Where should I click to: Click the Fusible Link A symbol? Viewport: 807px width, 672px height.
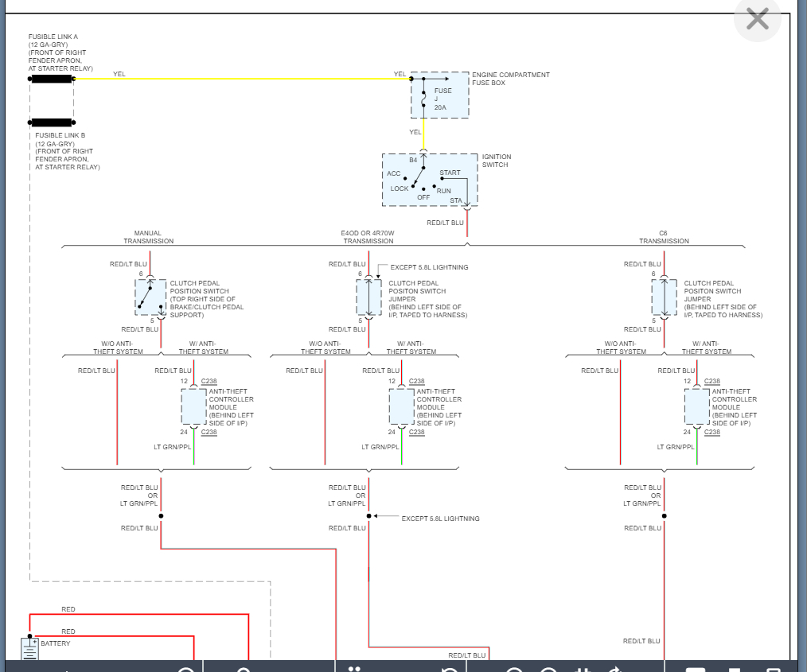[x=52, y=79]
